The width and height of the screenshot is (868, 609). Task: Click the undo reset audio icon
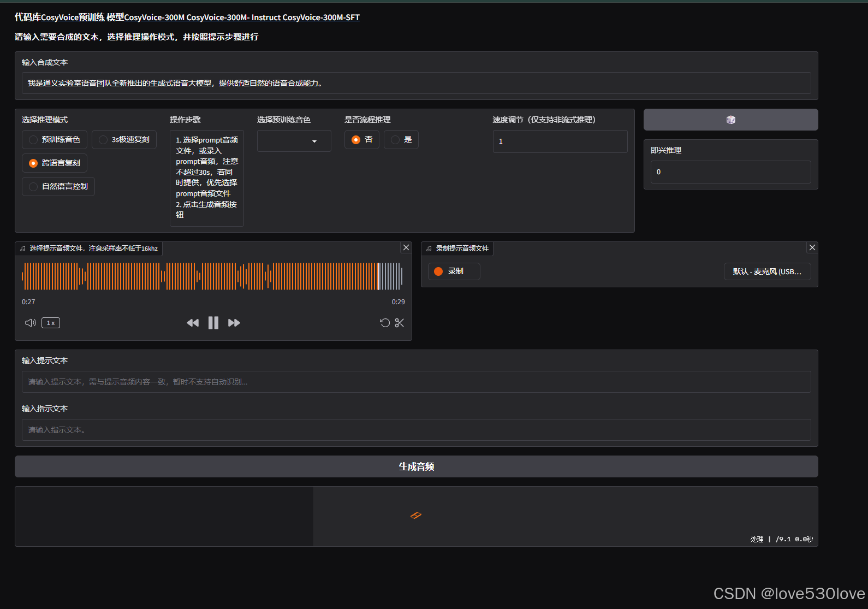point(385,323)
